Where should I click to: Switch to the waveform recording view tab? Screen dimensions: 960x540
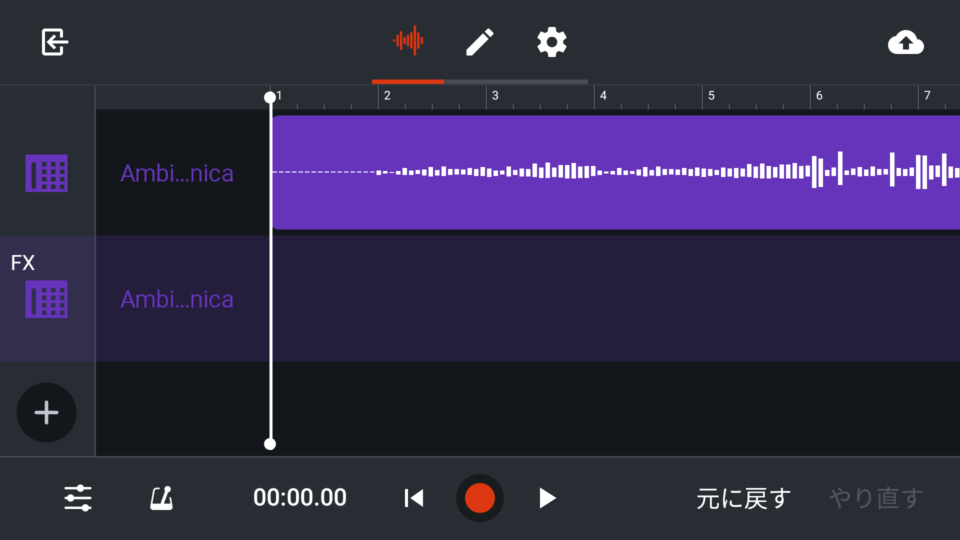[408, 41]
